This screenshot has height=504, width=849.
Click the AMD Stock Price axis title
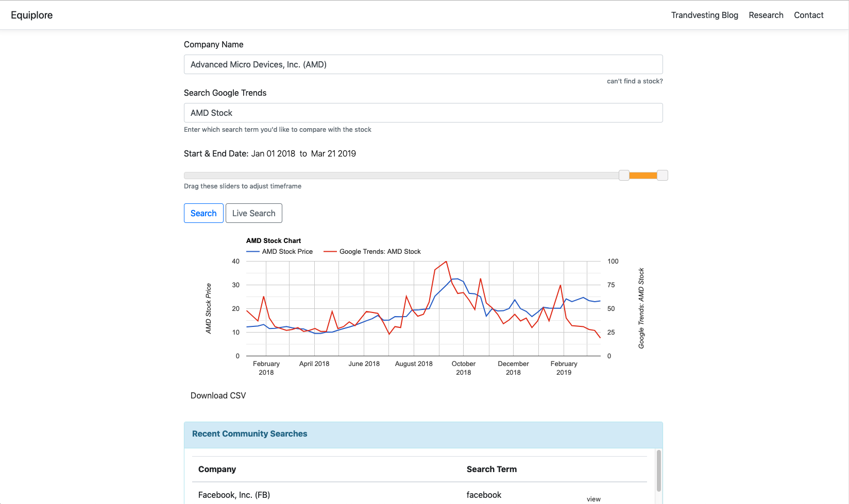[208, 308]
